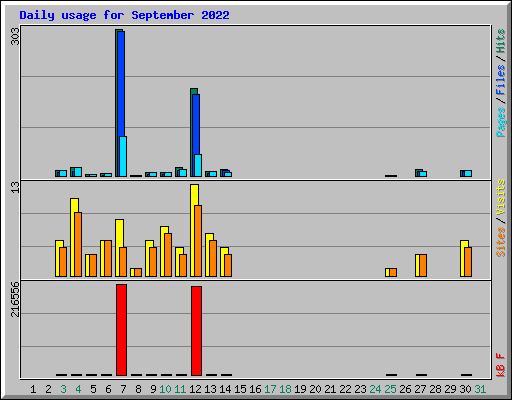The height and width of the screenshot is (400, 512).
Task: Click green day label '10'
Action: [165, 389]
